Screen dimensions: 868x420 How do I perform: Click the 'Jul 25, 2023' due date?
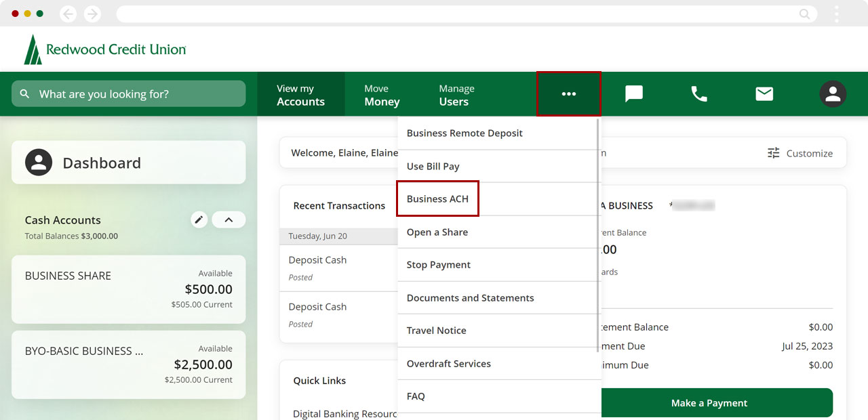click(x=807, y=346)
